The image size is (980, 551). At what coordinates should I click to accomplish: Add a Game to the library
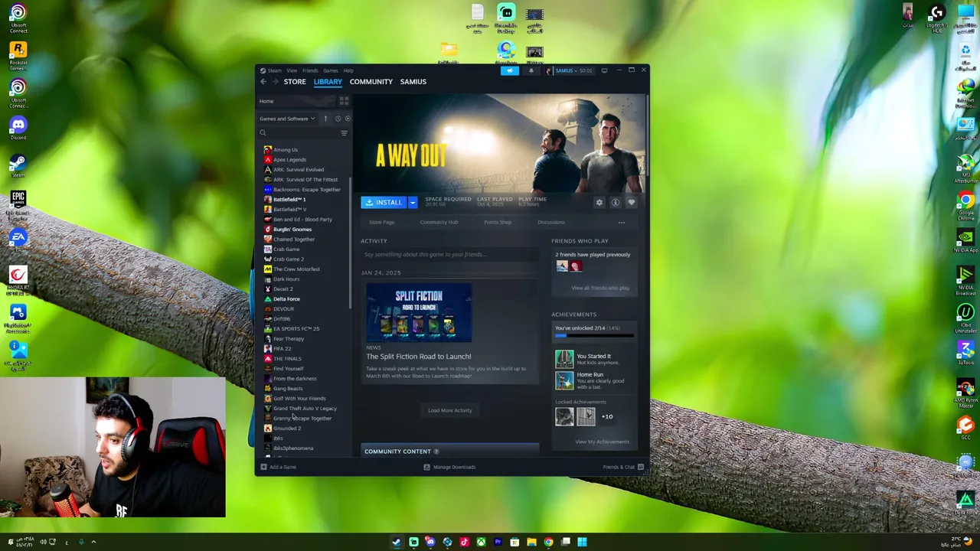pos(278,467)
